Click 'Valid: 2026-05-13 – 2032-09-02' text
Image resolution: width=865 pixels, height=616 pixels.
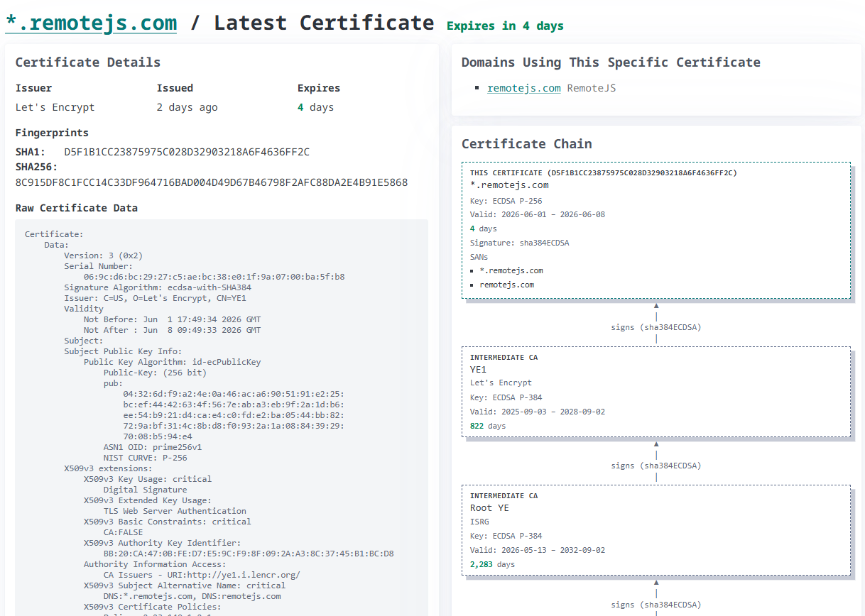click(x=538, y=550)
